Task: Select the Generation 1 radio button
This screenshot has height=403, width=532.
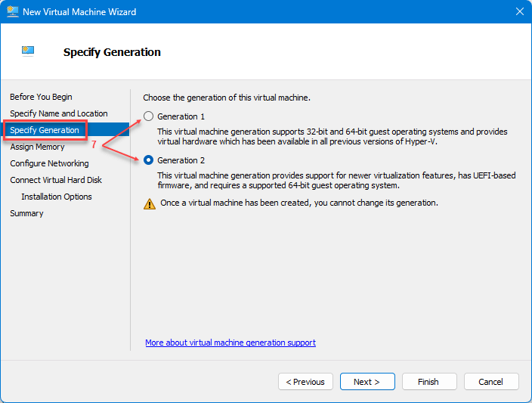Action: coord(148,116)
